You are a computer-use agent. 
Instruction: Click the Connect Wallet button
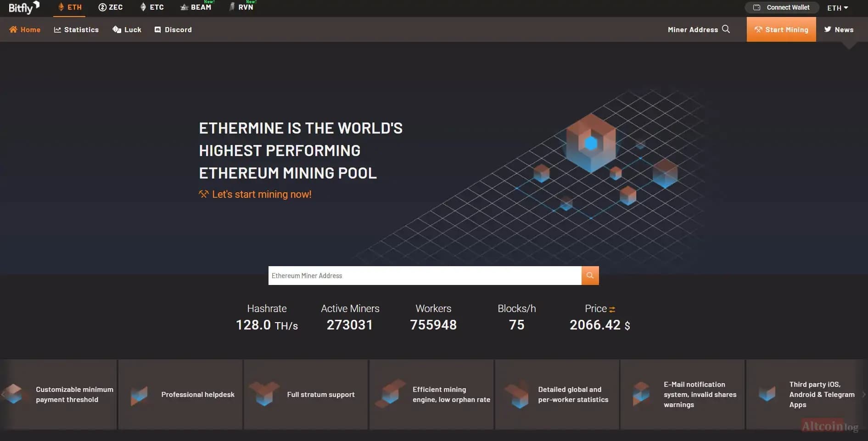[x=782, y=7]
